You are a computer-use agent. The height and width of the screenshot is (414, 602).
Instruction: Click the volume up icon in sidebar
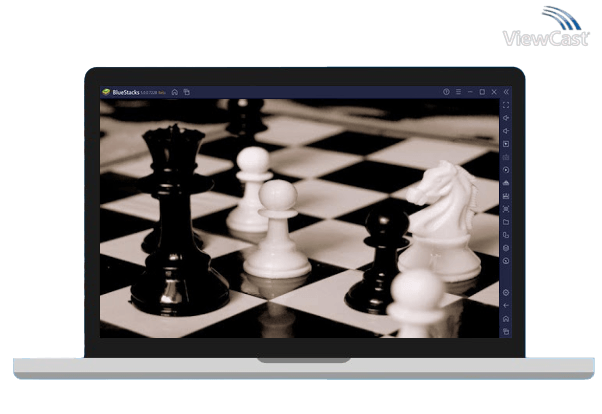pyautogui.click(x=506, y=118)
